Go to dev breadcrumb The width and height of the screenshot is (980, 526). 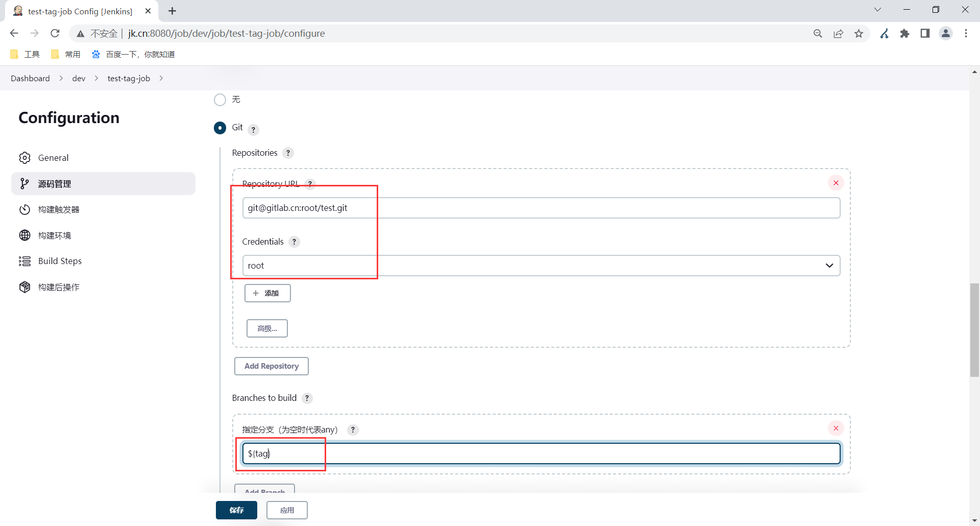pos(79,78)
